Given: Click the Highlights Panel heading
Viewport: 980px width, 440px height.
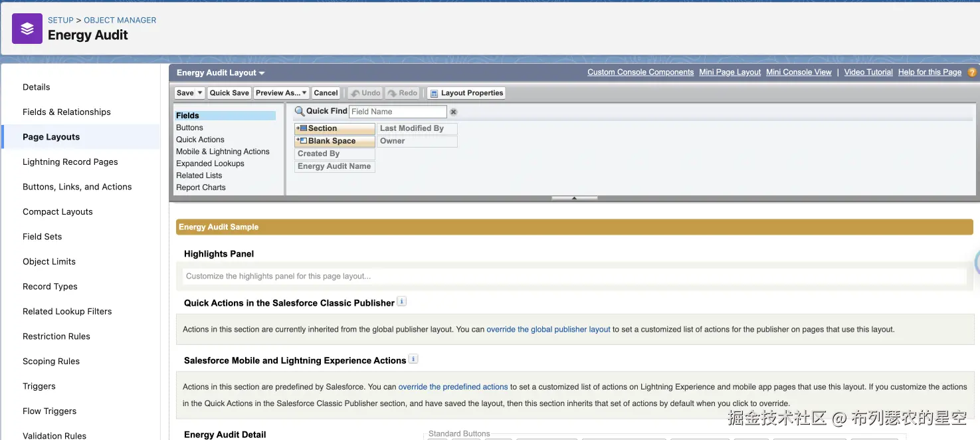Looking at the screenshot, I should (x=219, y=254).
